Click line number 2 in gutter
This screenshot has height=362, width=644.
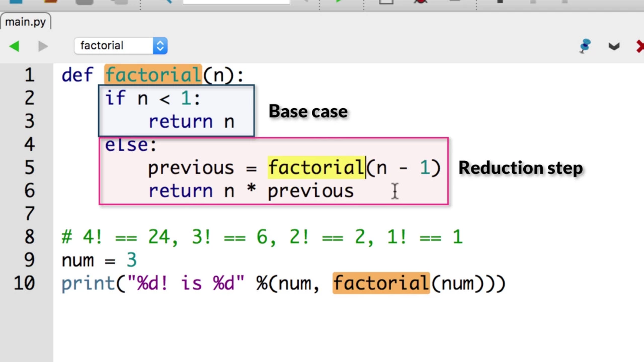pyautogui.click(x=29, y=99)
